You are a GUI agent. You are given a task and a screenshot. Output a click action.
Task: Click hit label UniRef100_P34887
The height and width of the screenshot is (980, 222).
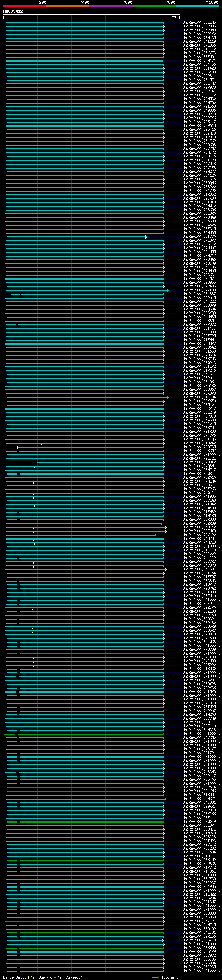[199, 294]
